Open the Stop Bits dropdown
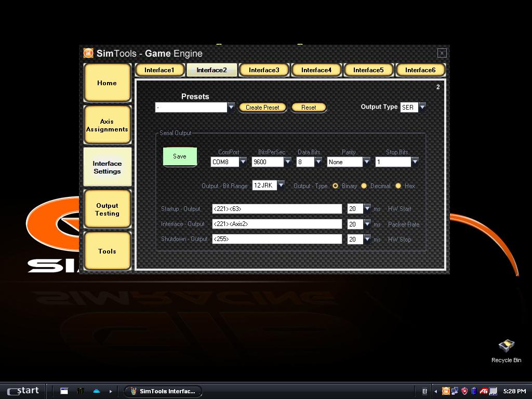The height and width of the screenshot is (399, 532). coord(415,162)
